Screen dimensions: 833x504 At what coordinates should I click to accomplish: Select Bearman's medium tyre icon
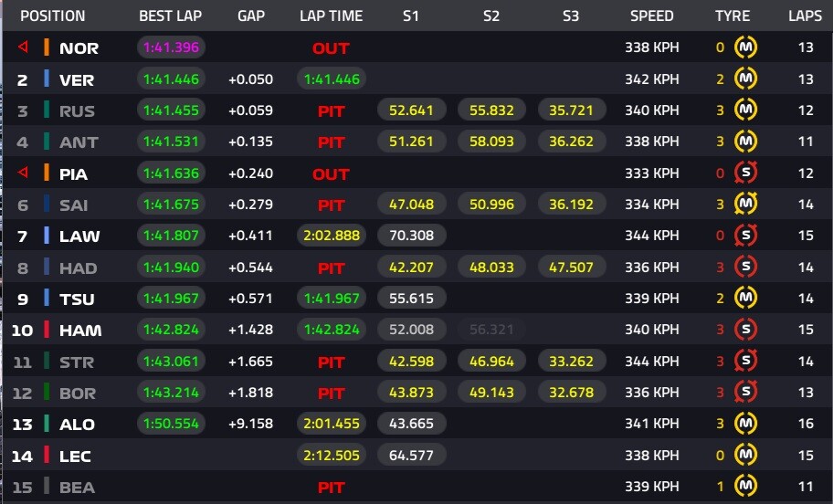point(746,487)
